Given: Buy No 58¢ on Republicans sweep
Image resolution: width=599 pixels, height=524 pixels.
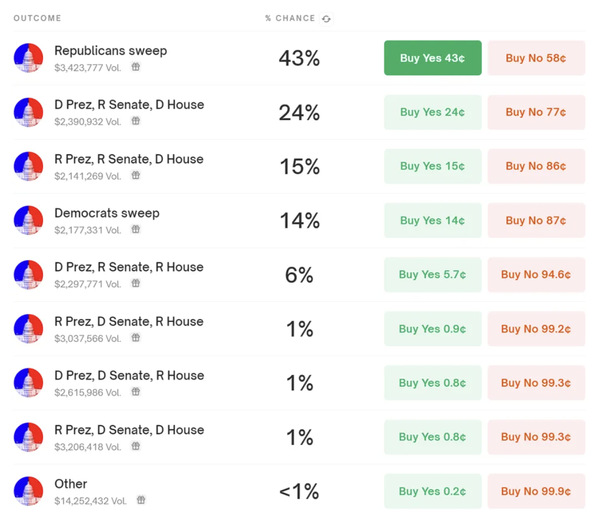Looking at the screenshot, I should coord(536,58).
